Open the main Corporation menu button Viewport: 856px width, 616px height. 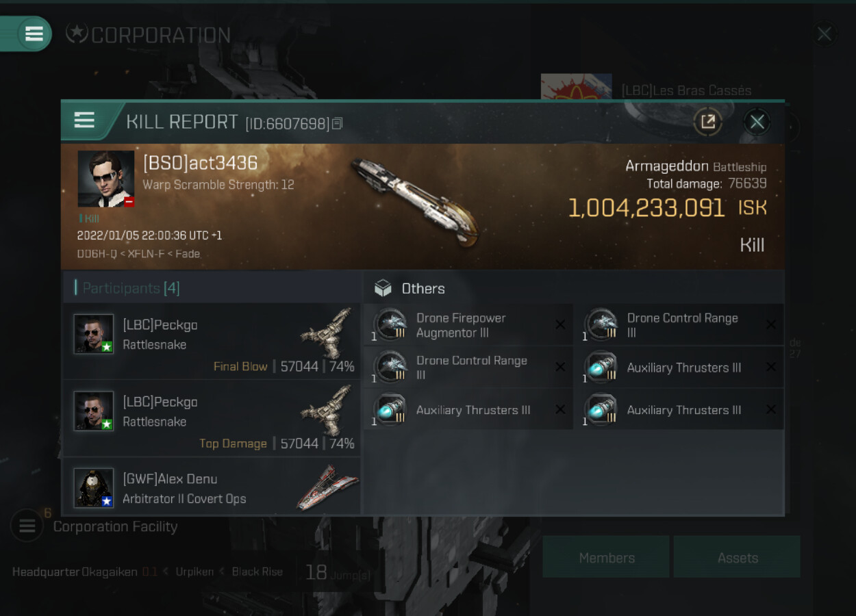(33, 34)
